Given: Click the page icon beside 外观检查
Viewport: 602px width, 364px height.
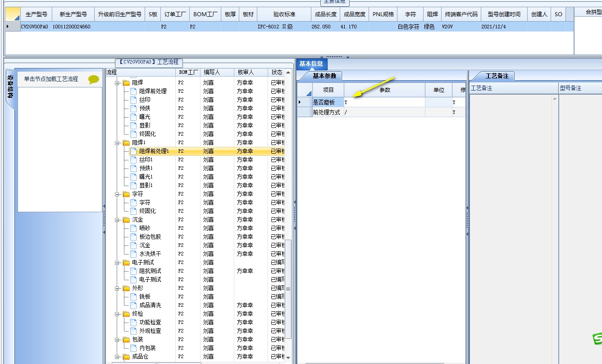Looking at the screenshot, I should 133,331.
